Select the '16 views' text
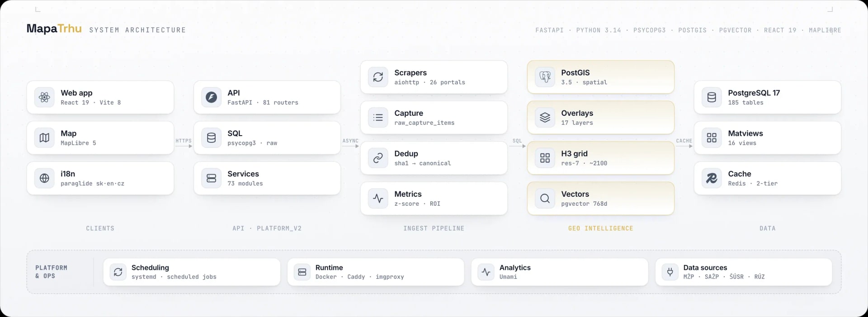Image resolution: width=868 pixels, height=317 pixels. pos(742,143)
